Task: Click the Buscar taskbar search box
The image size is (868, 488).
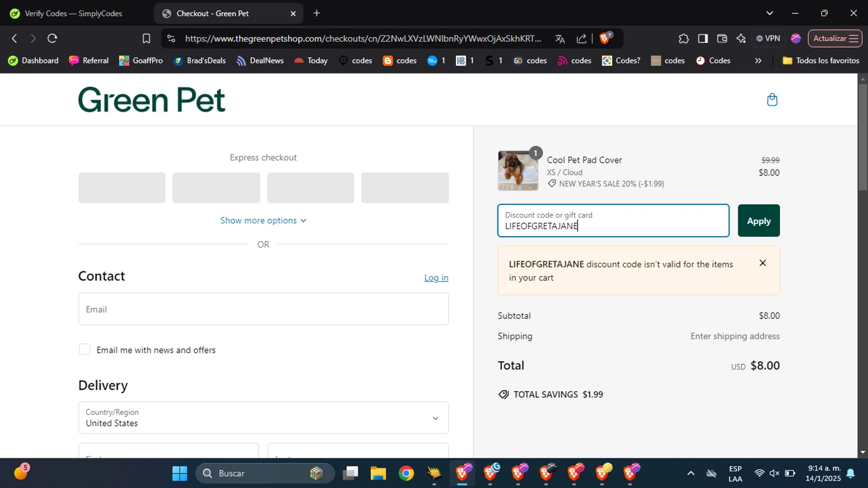Action: point(265,474)
